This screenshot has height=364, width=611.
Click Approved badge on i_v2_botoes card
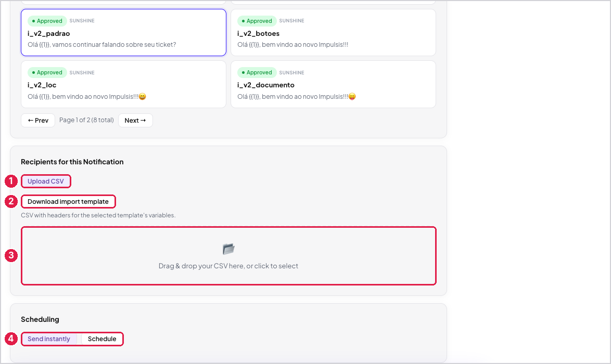[257, 21]
